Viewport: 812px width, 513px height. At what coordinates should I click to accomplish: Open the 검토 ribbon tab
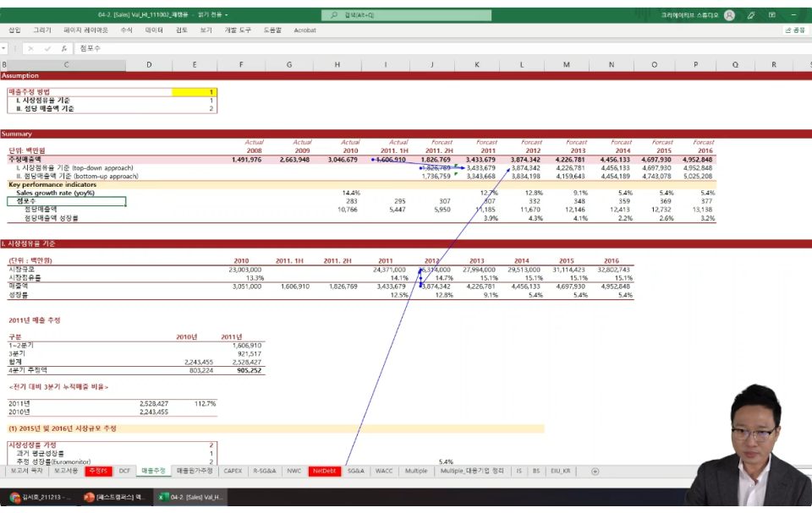181,30
